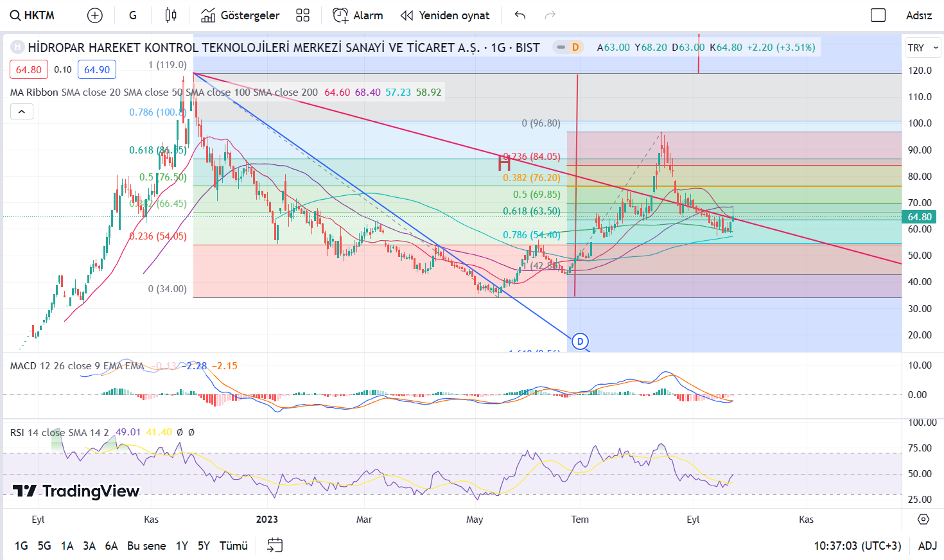Open TRY currency dropdown
The height and width of the screenshot is (560, 944).
[923, 48]
